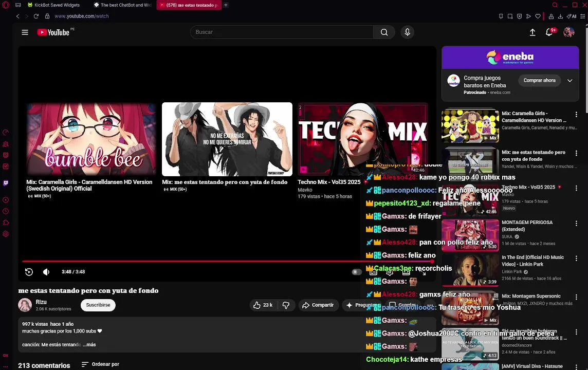Viewport: 588px width, 370px height.
Task: Switch to the KickBot Saved Widgets tab
Action: pyautogui.click(x=53, y=5)
